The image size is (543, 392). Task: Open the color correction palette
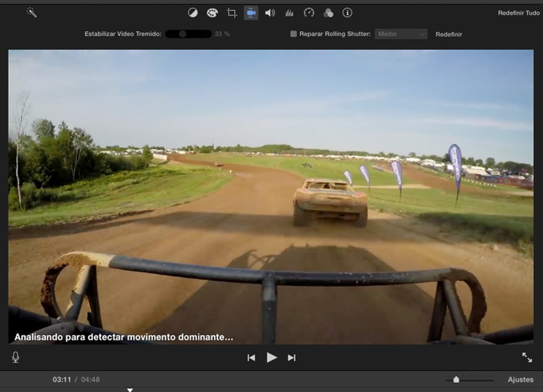pos(212,13)
